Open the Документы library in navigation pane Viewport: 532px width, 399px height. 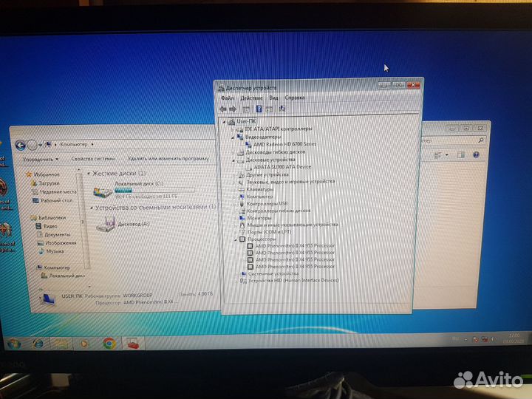(x=58, y=235)
